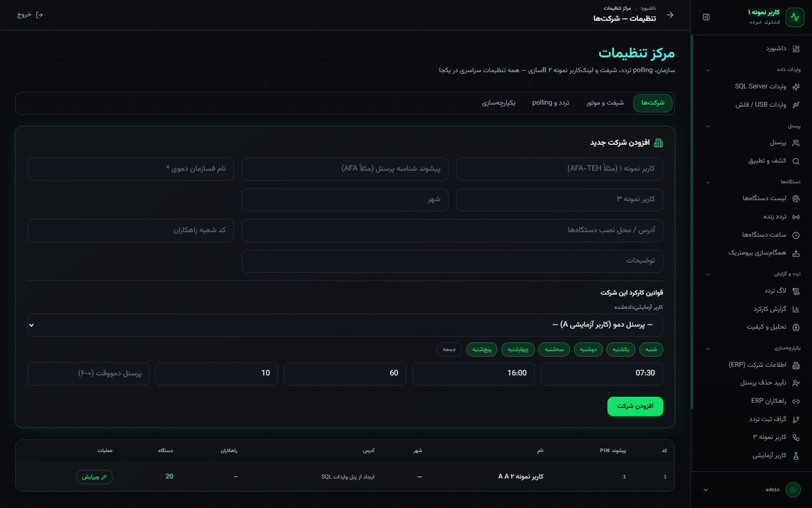The height and width of the screenshot is (508, 812).
Task: Expand admin user menu chevron
Action: point(705,490)
